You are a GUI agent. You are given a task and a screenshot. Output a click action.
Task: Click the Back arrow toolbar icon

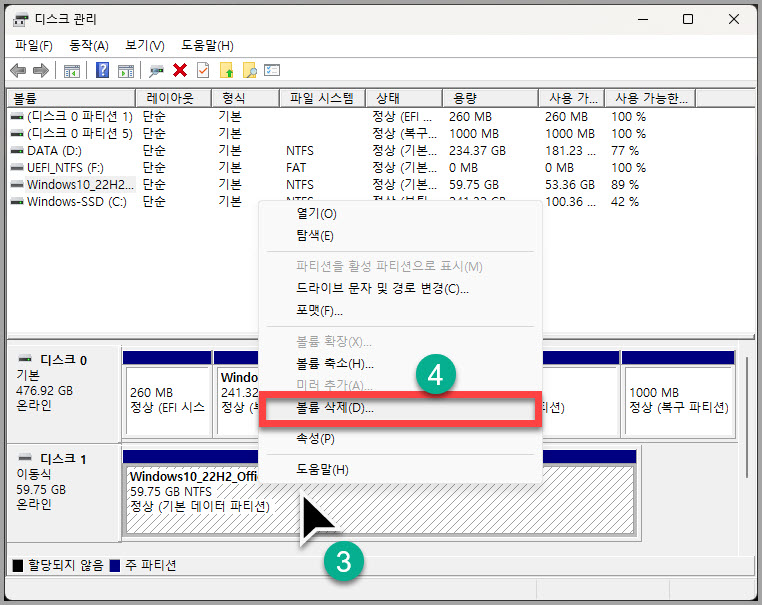(18, 70)
